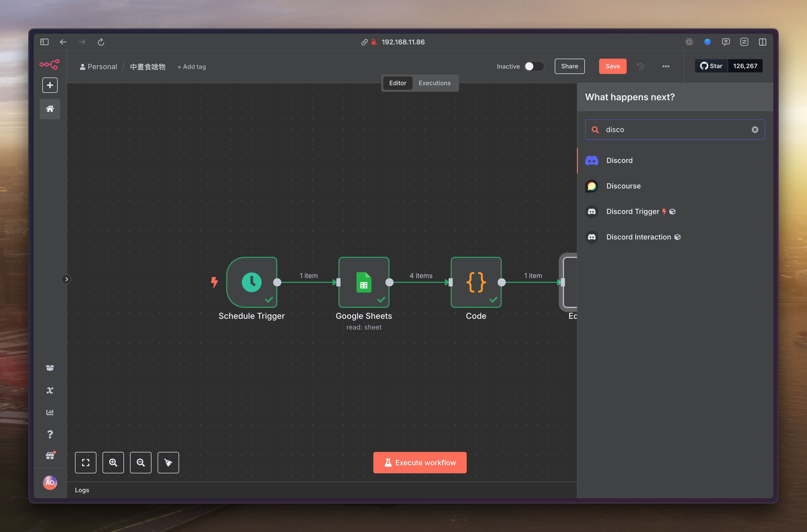Image resolution: width=807 pixels, height=532 pixels.
Task: Expand the collapsed left sidebar chevron
Action: click(67, 279)
